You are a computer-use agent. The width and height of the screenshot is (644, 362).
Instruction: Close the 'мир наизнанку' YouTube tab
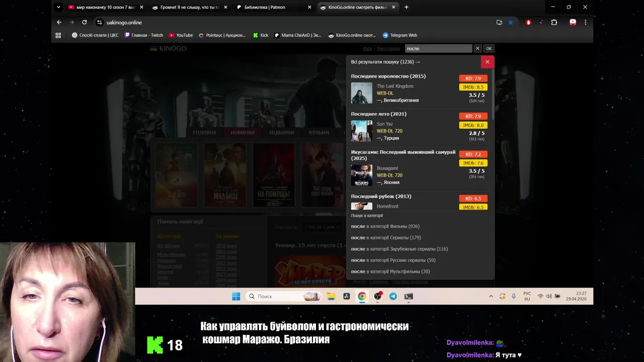click(141, 7)
